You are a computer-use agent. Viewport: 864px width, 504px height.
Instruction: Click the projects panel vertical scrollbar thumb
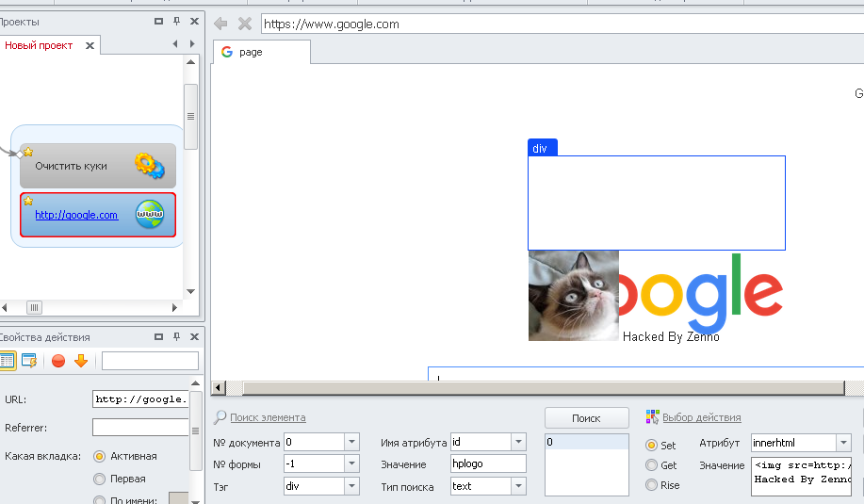(190, 116)
